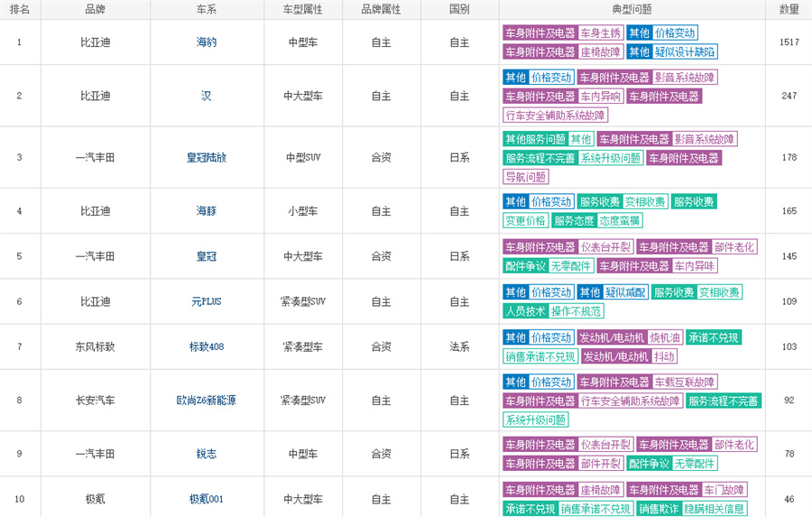Viewport: 812px width, 517px height.
Task: Click 系统升级问题 tag in the 皇冠陆放 row
Action: (x=611, y=159)
